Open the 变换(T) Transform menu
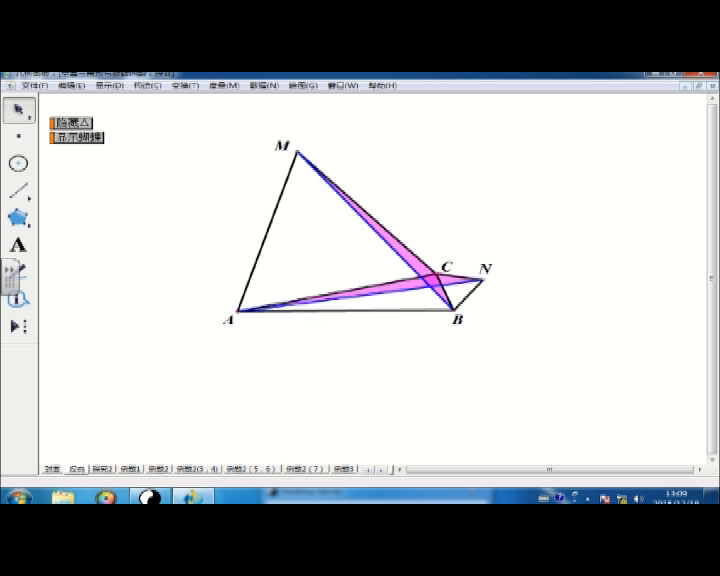720x576 pixels. pos(186,86)
